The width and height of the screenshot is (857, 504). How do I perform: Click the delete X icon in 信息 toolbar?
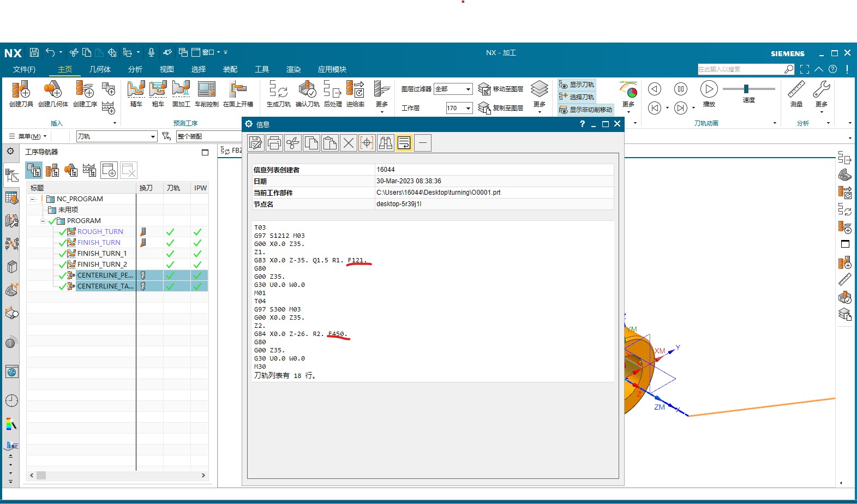pyautogui.click(x=349, y=143)
